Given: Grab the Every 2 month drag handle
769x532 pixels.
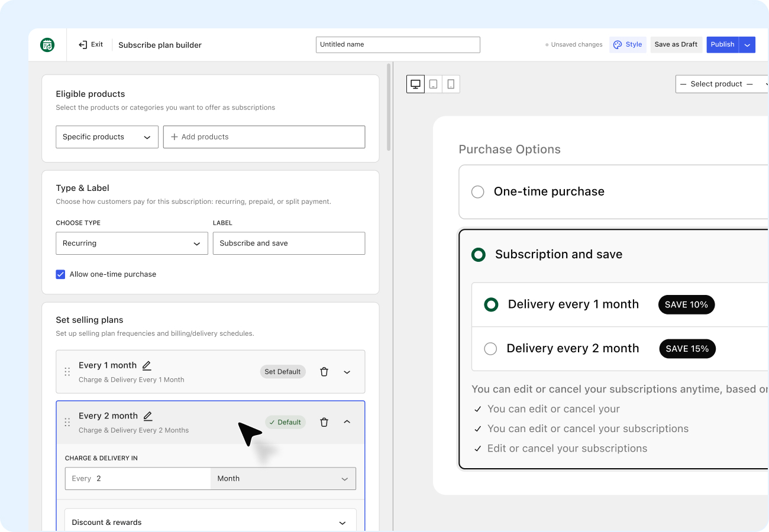Looking at the screenshot, I should click(67, 422).
